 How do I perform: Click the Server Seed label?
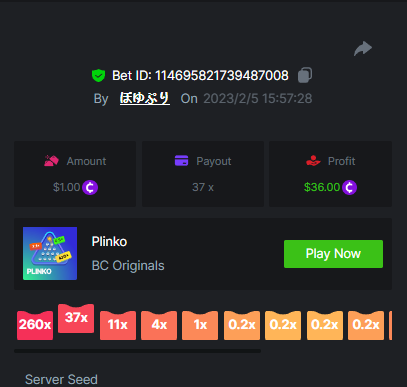click(x=61, y=379)
